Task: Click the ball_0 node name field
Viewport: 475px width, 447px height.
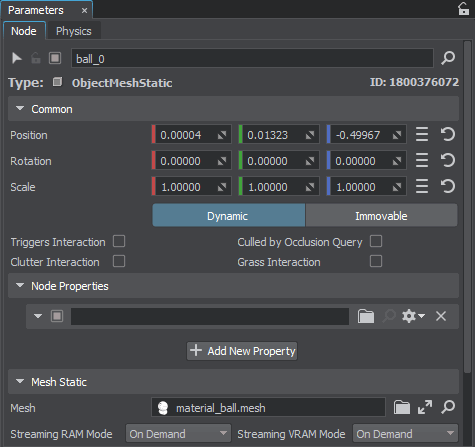Action: [x=252, y=59]
